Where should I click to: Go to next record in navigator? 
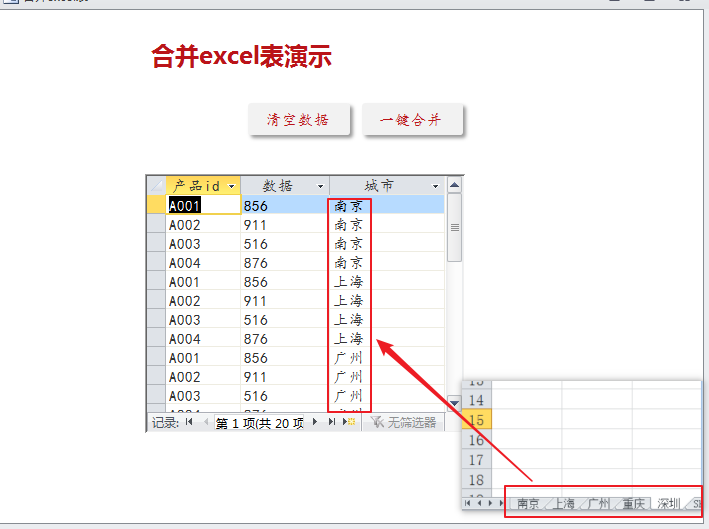click(x=315, y=422)
